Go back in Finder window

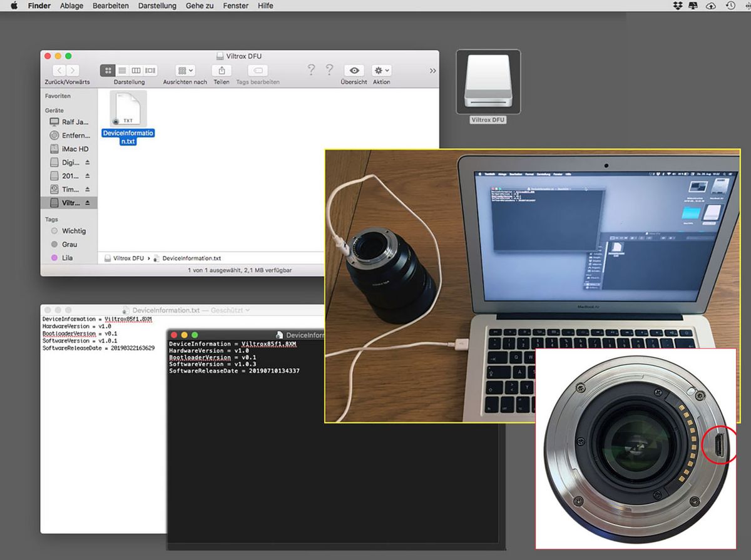click(x=59, y=71)
